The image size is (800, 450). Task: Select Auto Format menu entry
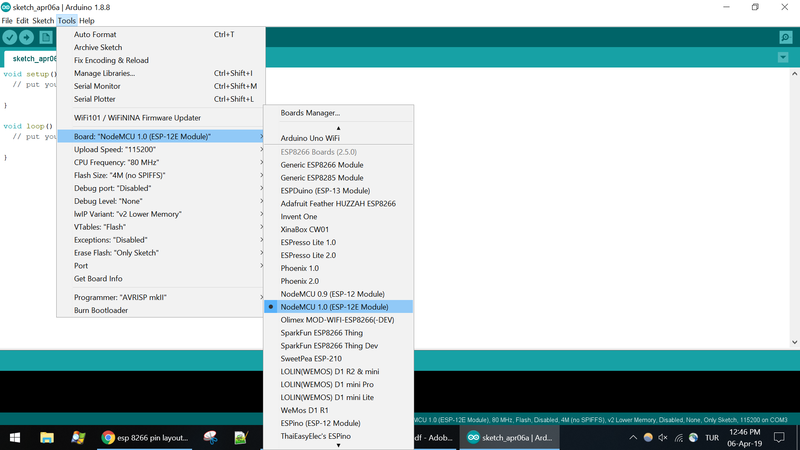click(161, 34)
